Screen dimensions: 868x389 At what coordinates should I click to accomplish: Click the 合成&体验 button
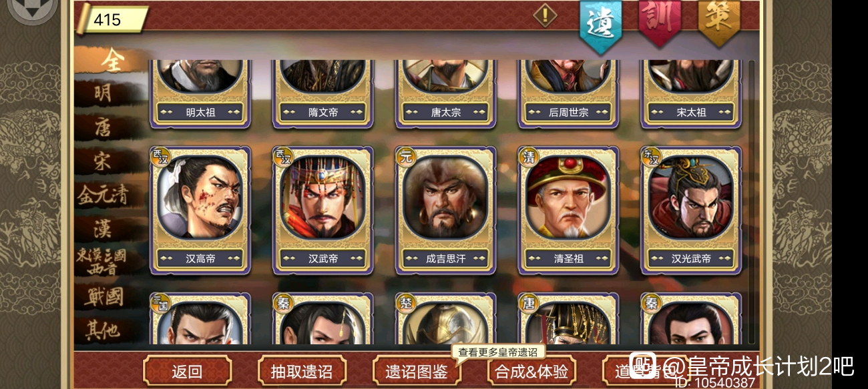coord(531,371)
